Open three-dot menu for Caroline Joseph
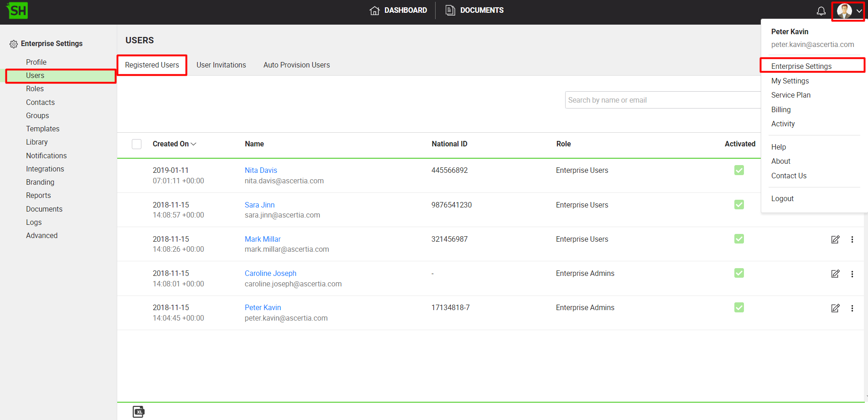868x420 pixels. click(852, 274)
